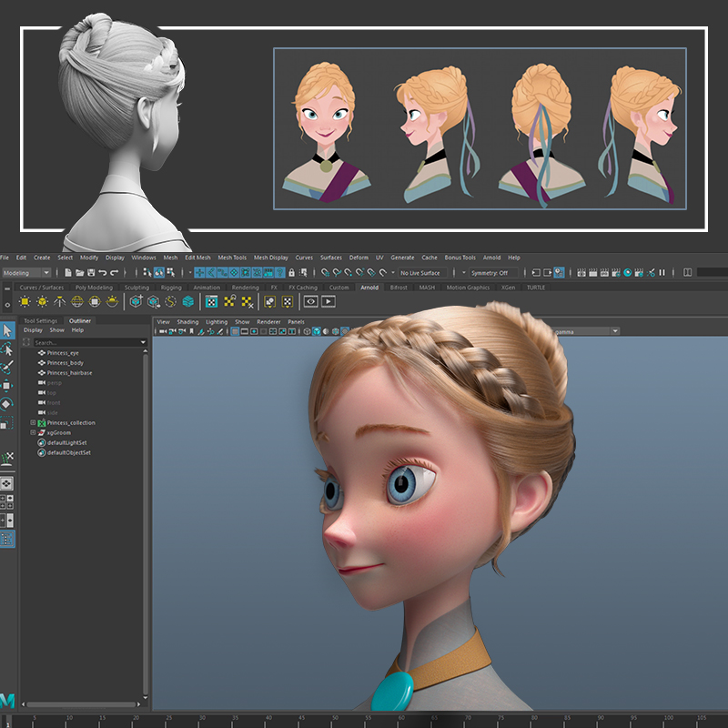The height and width of the screenshot is (728, 728).
Task: Create an Arnold skydome light
Action: tap(77, 302)
